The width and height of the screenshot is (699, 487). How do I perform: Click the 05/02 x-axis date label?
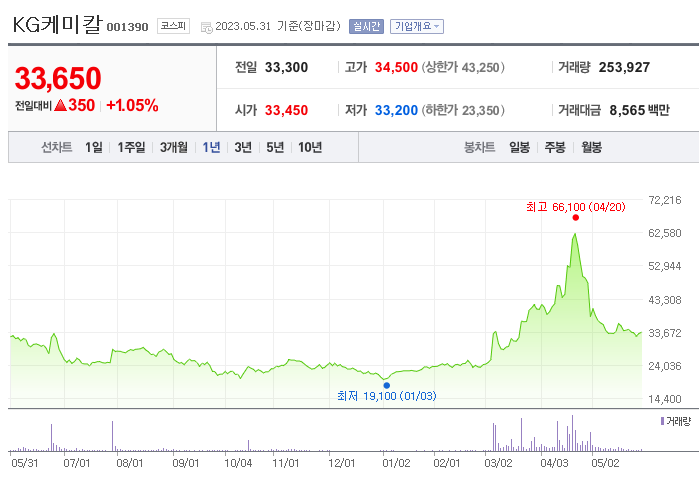click(x=605, y=463)
